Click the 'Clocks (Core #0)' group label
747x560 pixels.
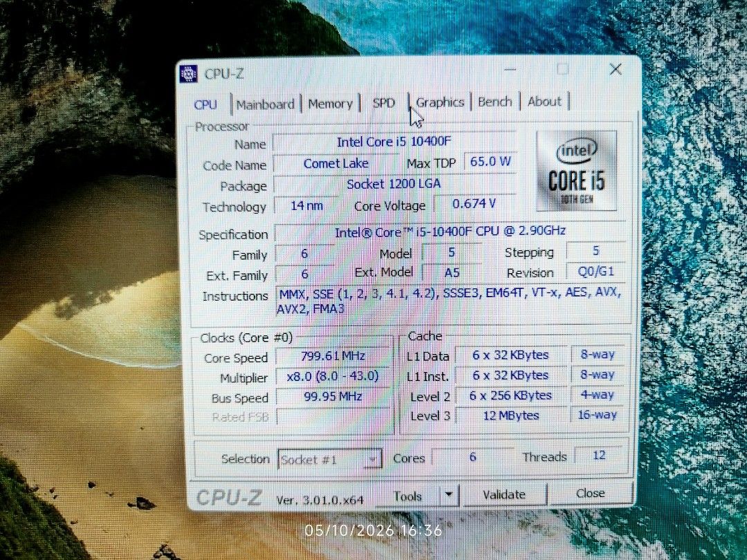tap(246, 337)
